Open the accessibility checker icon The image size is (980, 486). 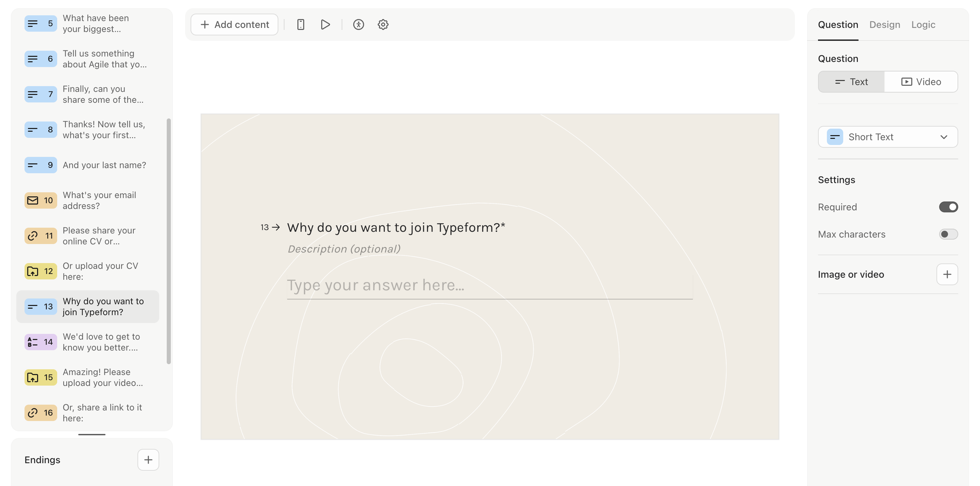coord(358,25)
